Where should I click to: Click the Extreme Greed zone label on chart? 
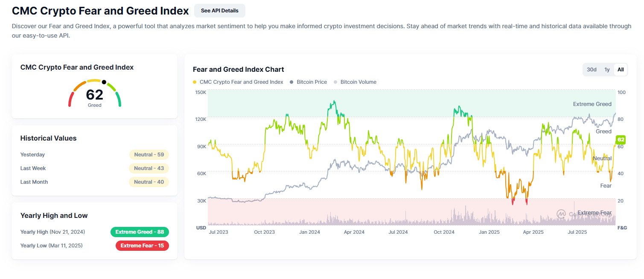[592, 104]
